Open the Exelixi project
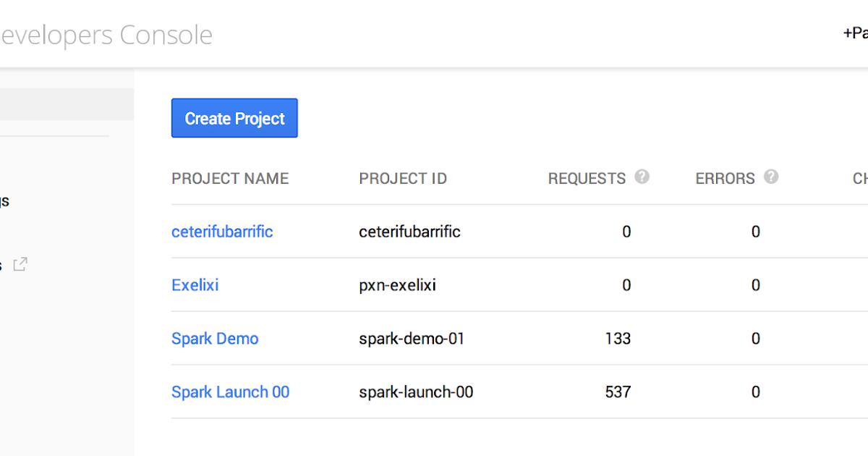Viewport: 868px width, 456px height. [195, 284]
